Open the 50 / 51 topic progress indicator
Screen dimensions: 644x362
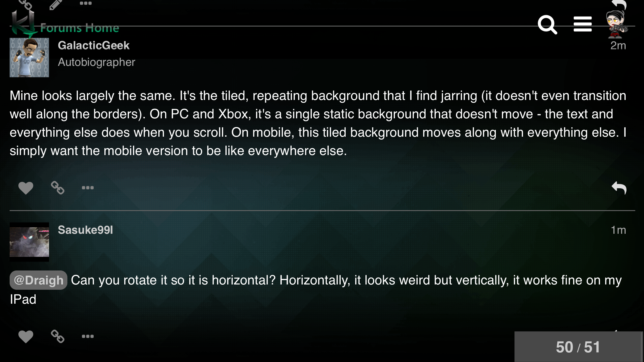coord(578,347)
